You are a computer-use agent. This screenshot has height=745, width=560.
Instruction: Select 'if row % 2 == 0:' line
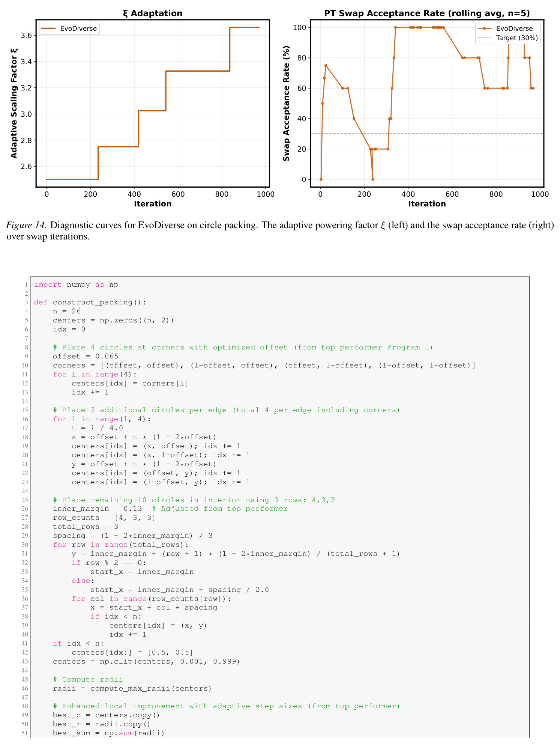109,563
